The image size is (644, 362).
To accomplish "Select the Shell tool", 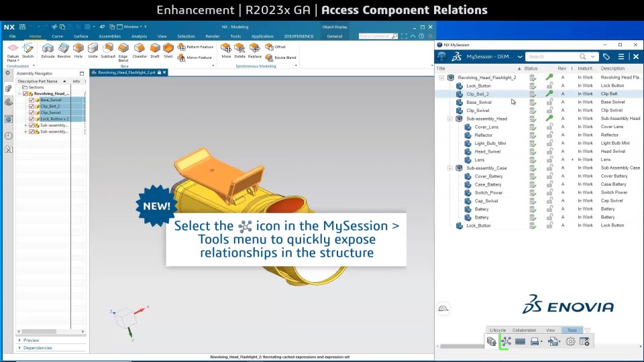I will point(168,50).
